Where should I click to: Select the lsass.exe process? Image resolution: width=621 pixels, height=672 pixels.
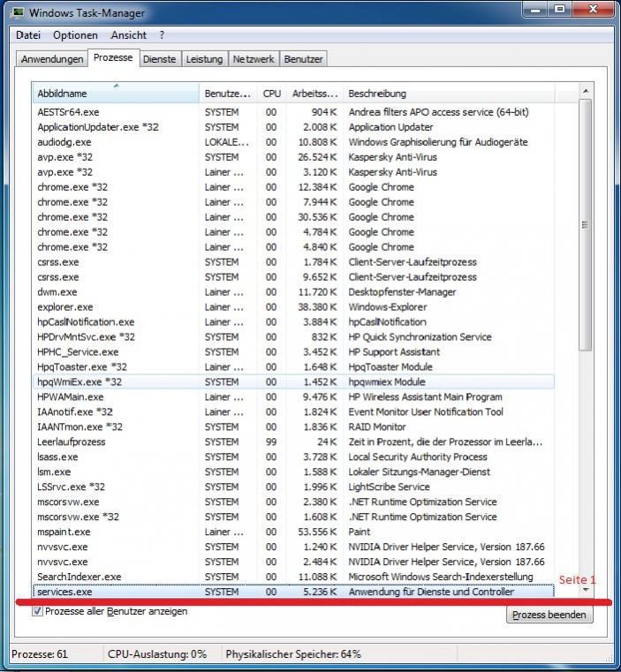point(293,457)
